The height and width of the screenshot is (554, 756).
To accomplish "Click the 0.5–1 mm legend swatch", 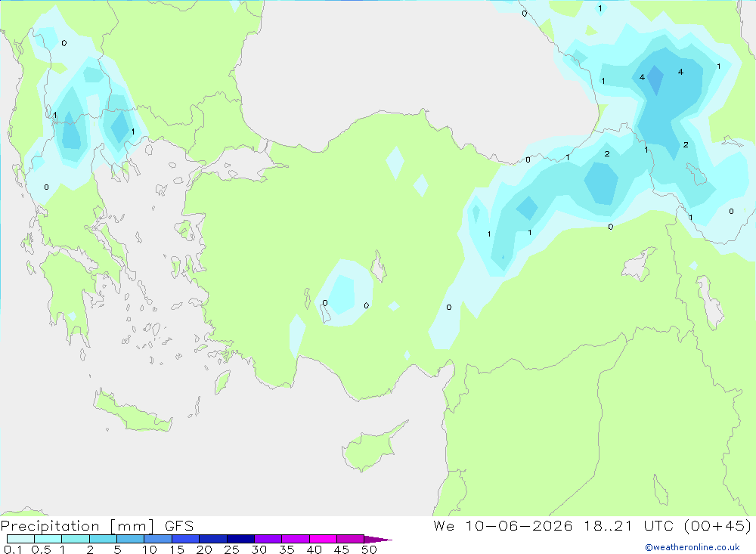I will pyautogui.click(x=48, y=539).
